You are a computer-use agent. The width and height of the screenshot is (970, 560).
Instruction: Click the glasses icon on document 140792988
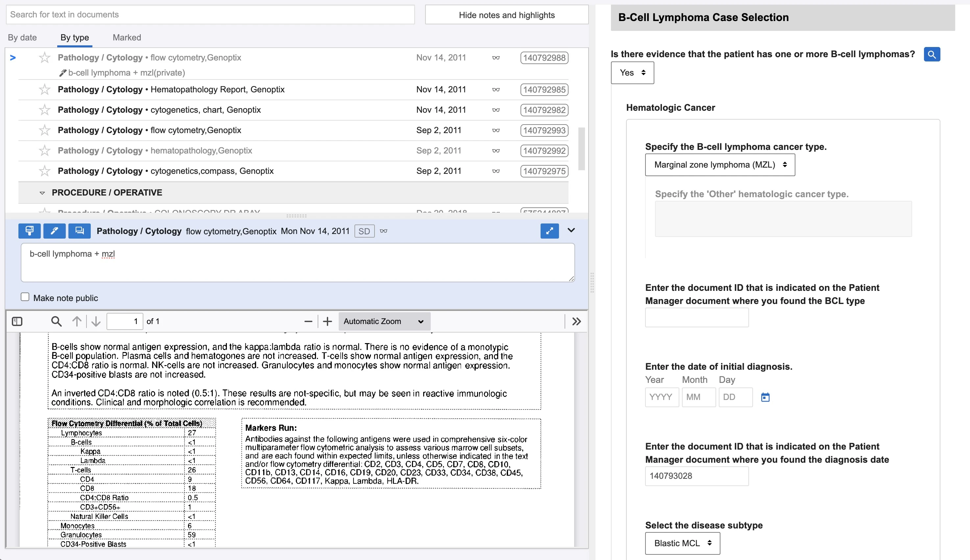click(496, 58)
